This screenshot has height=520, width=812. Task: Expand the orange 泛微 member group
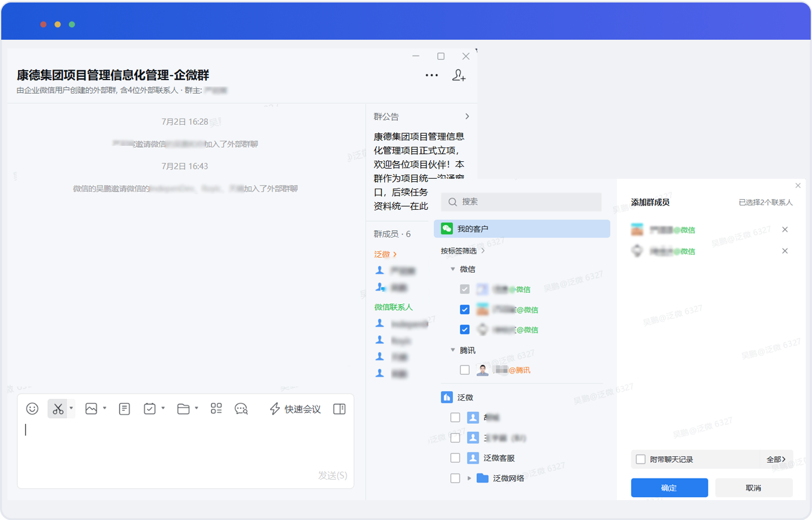click(x=386, y=254)
